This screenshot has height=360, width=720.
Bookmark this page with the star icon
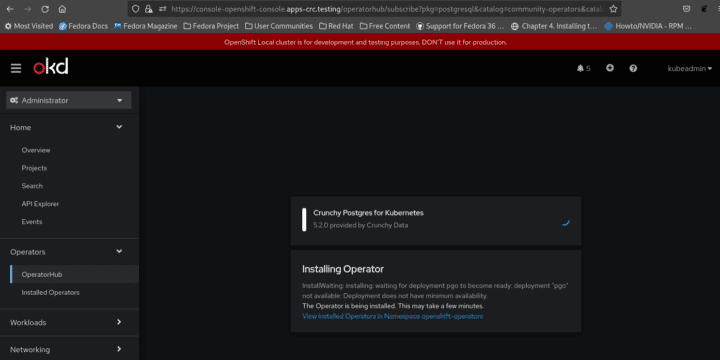[613, 9]
